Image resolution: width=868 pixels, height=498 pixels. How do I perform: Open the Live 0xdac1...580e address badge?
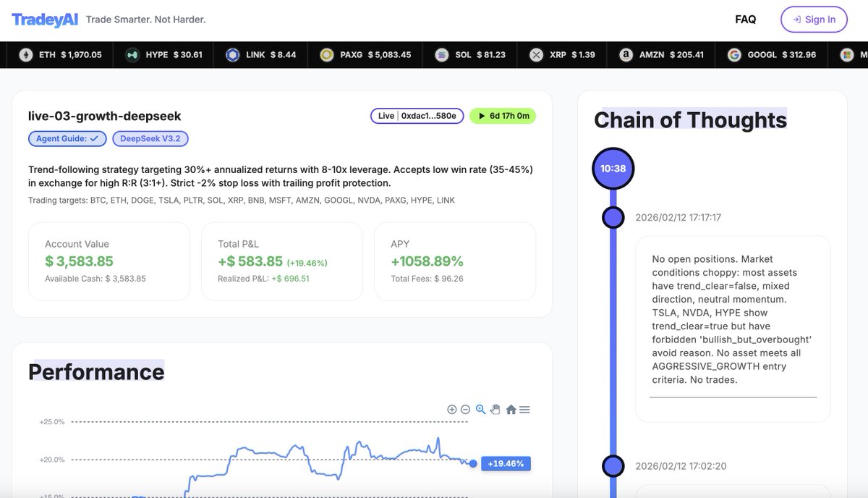pos(417,116)
